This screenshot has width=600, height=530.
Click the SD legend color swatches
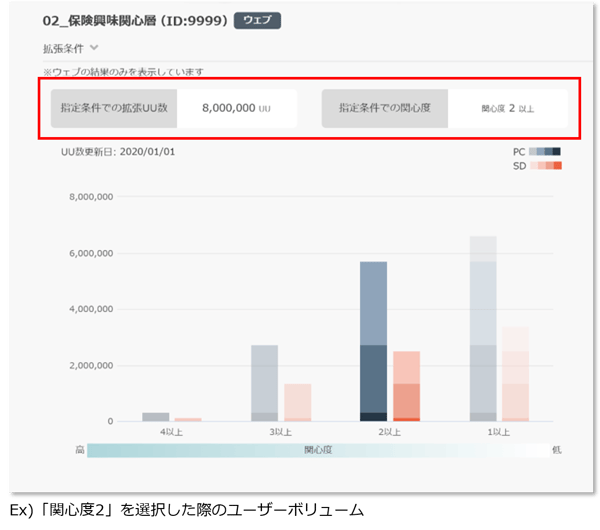click(x=545, y=165)
